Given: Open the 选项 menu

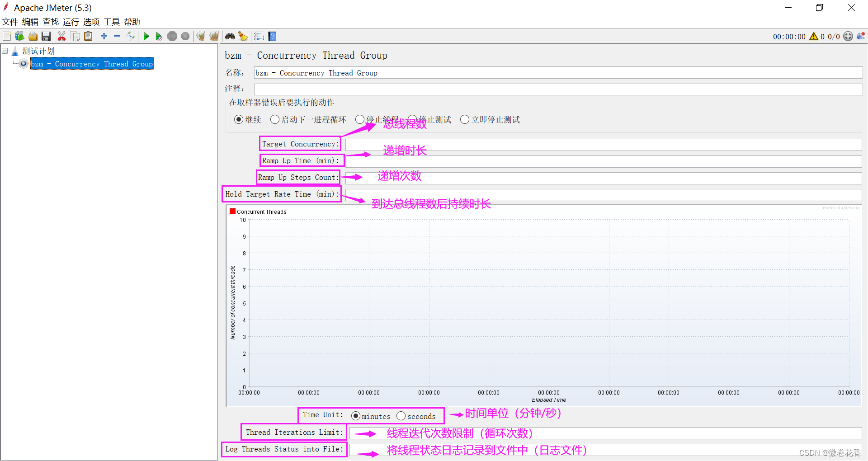Looking at the screenshot, I should coord(91,22).
